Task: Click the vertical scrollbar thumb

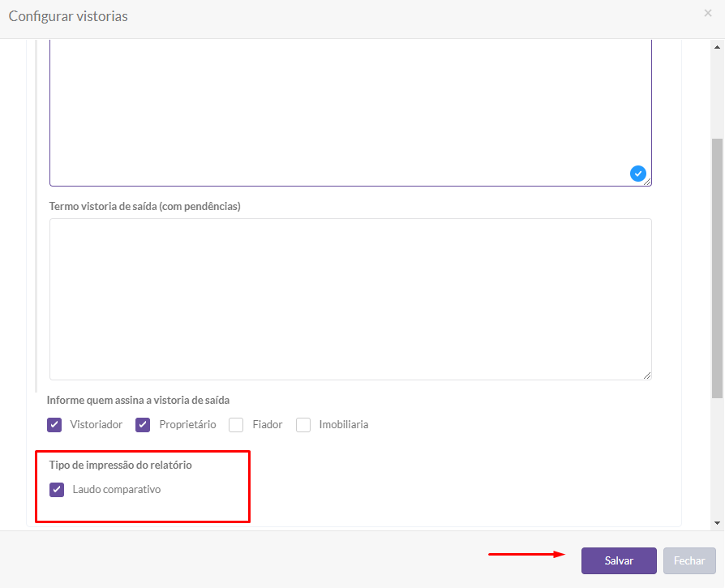Action: click(x=717, y=268)
